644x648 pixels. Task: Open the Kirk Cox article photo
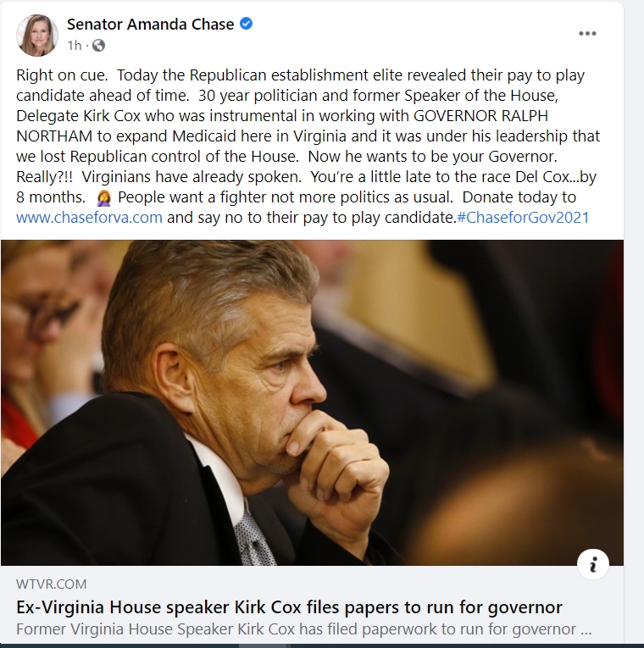click(312, 402)
